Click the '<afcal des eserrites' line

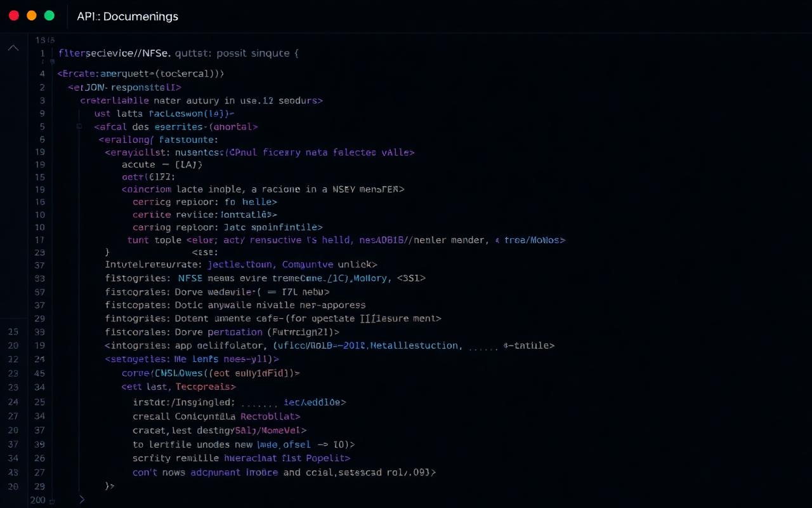tap(176, 126)
